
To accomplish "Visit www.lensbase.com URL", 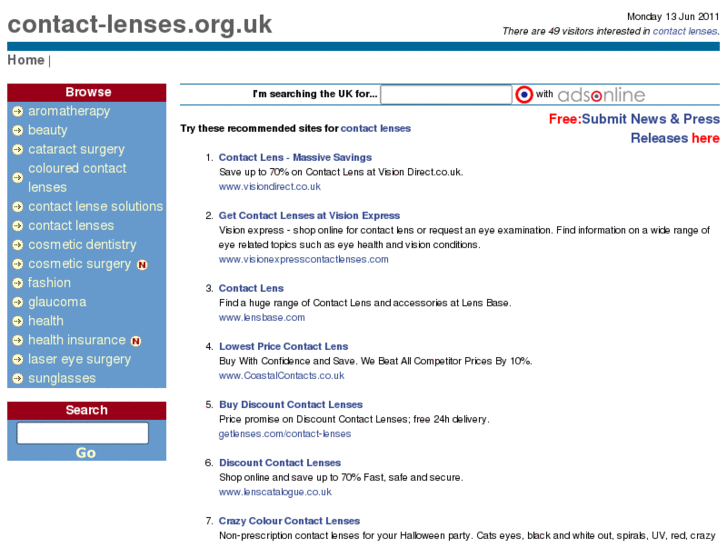I will coord(262,318).
